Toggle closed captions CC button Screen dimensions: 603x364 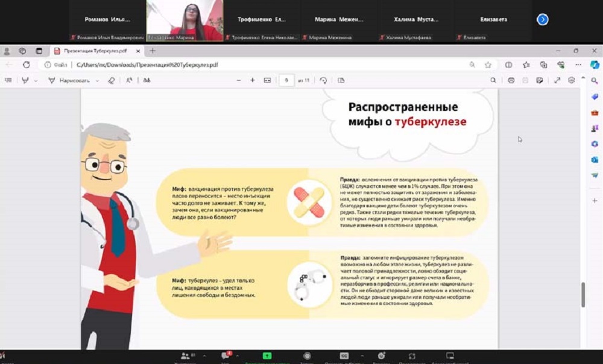(344, 356)
